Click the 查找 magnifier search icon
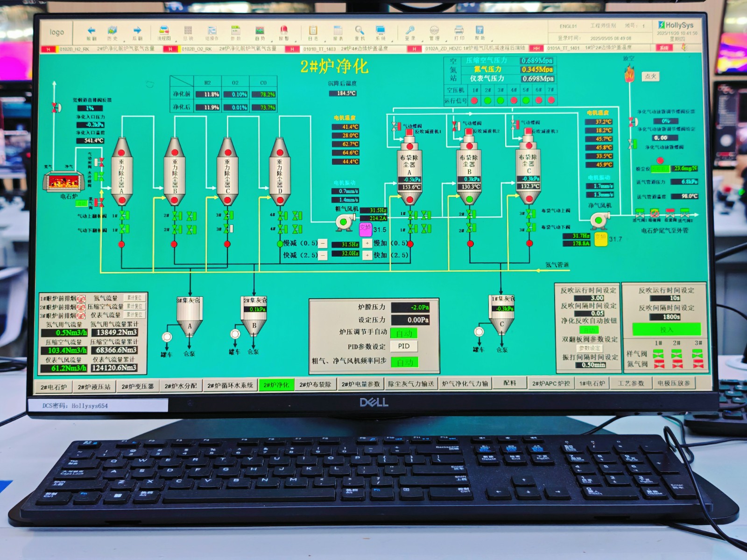Screen dimensions: 747x560 click(359, 31)
